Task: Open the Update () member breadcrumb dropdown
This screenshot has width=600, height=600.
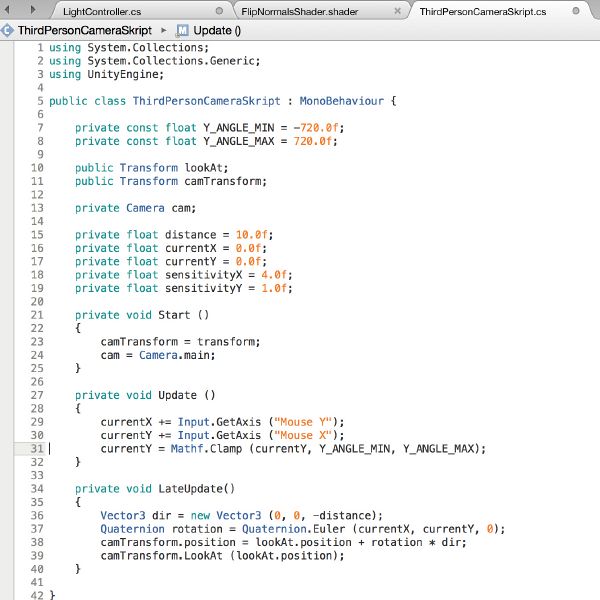Action: (x=217, y=30)
